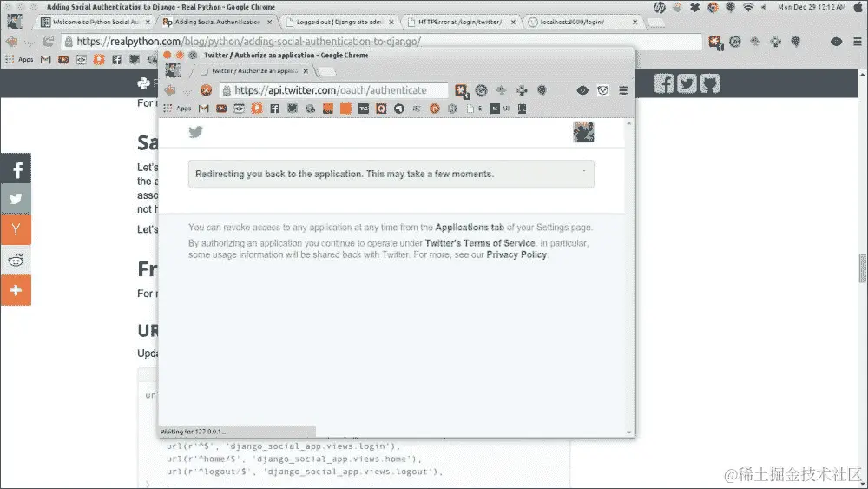
Task: Click the scroll up arrow in the popup scrollbar
Action: [628, 123]
